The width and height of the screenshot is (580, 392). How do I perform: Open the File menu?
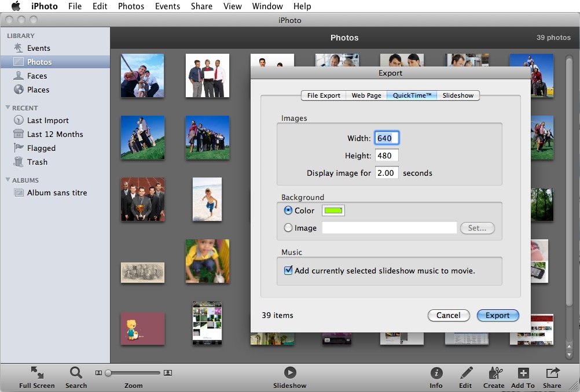pos(75,6)
